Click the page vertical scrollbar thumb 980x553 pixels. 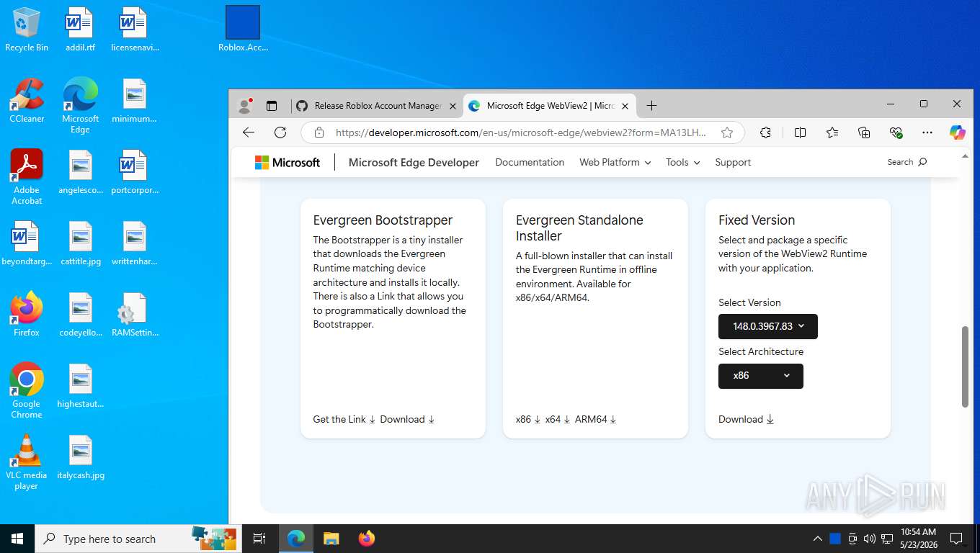pyautogui.click(x=966, y=367)
